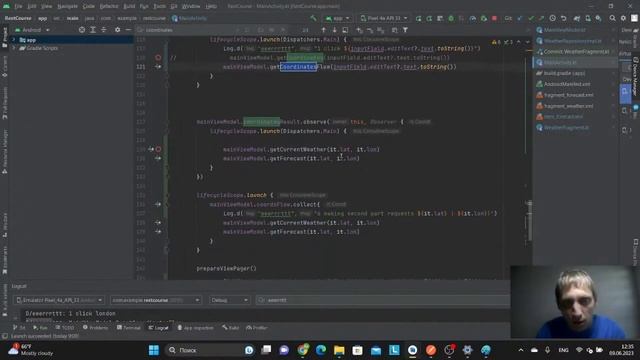This screenshot has height=360, width=640.
Task: Click the find bar filter funnel icon
Action: click(x=405, y=30)
